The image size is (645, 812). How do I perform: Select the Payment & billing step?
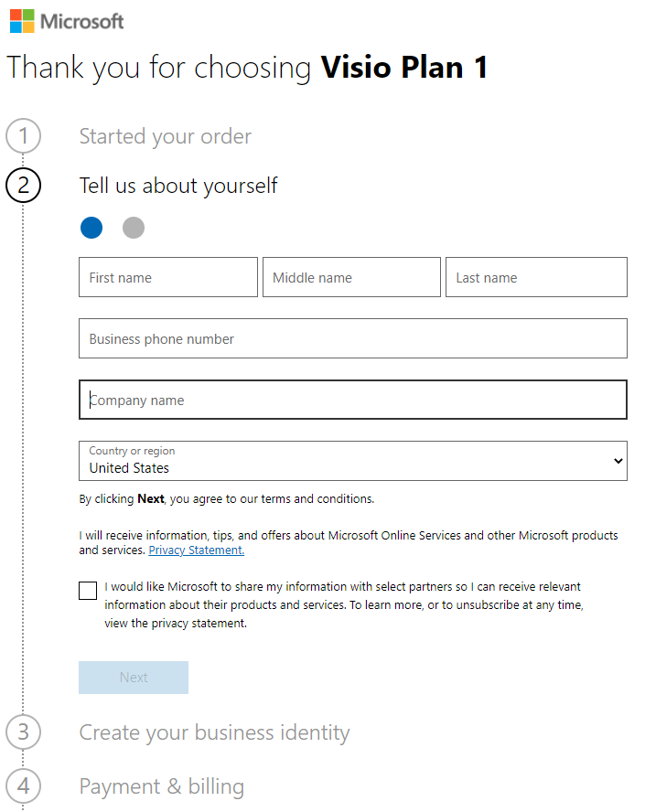pos(161,786)
